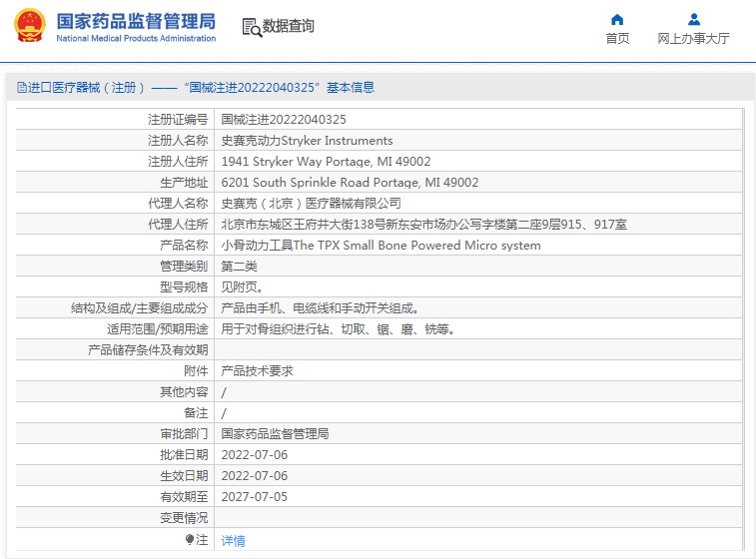Click the national emblem logo
The height and width of the screenshot is (559, 756).
(30, 26)
